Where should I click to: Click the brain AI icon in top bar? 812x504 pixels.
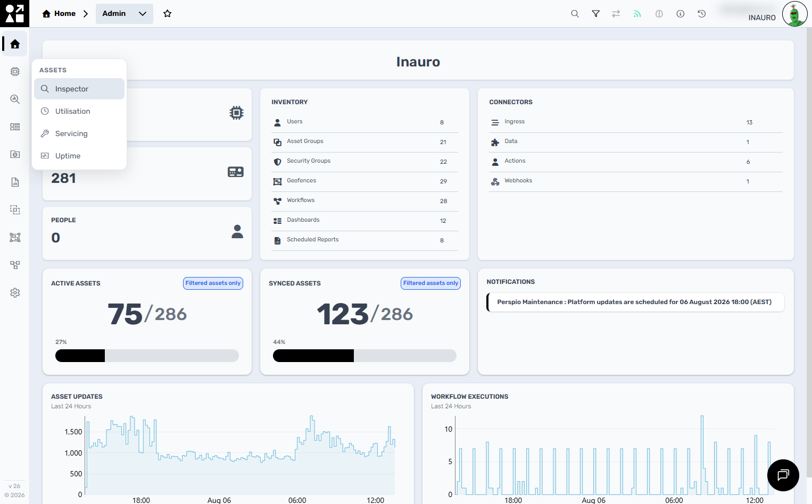(x=659, y=14)
